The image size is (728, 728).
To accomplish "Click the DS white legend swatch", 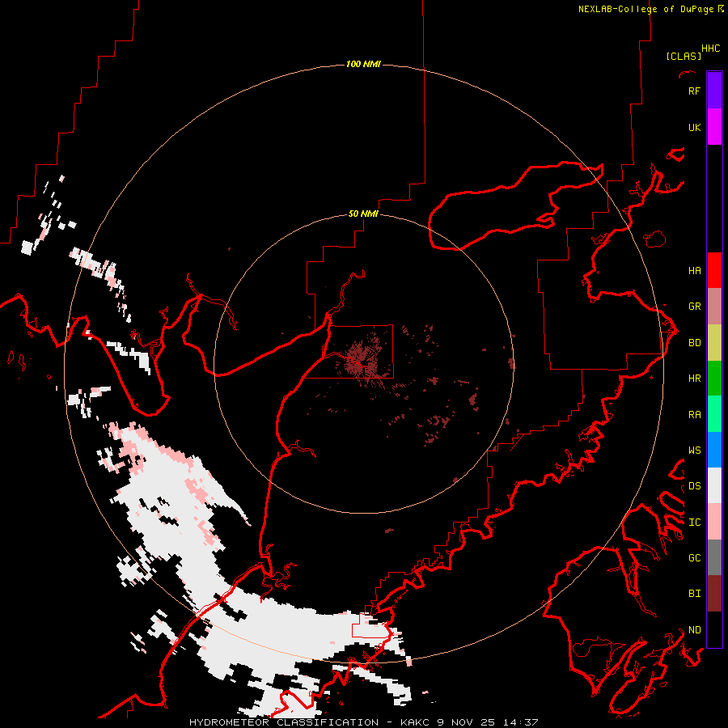I will tap(714, 485).
